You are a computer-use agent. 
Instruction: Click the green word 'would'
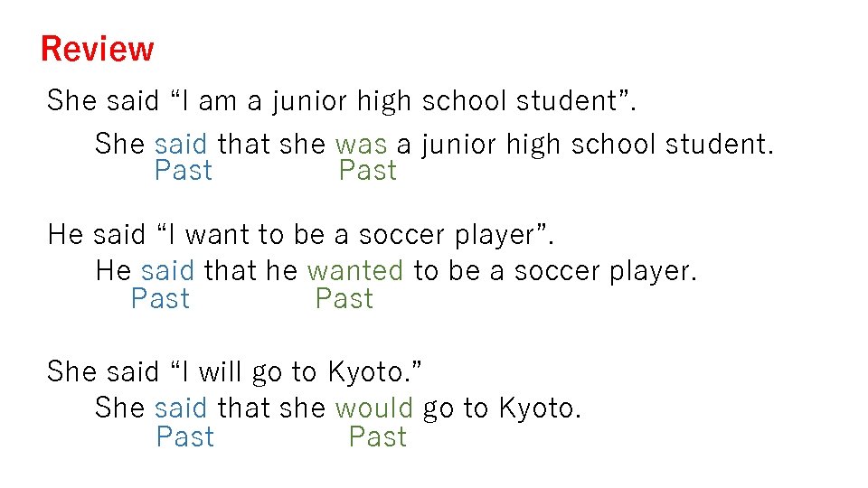[x=374, y=408]
